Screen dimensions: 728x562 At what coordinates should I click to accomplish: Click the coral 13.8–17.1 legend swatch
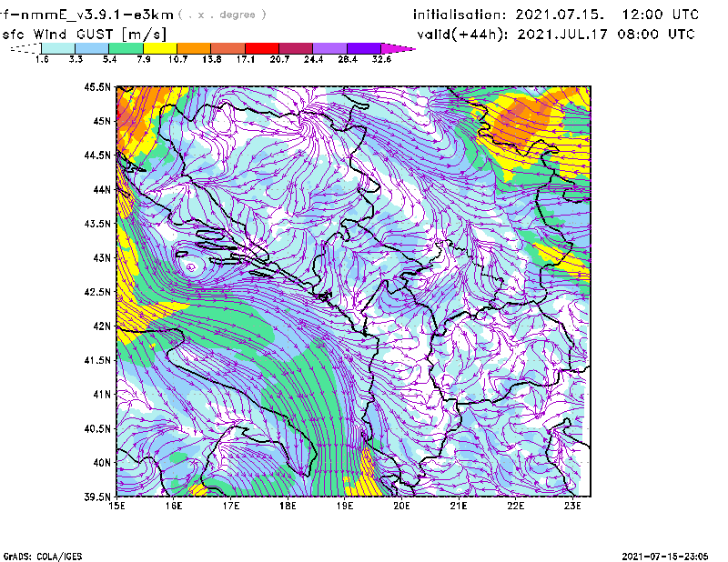coord(228,48)
